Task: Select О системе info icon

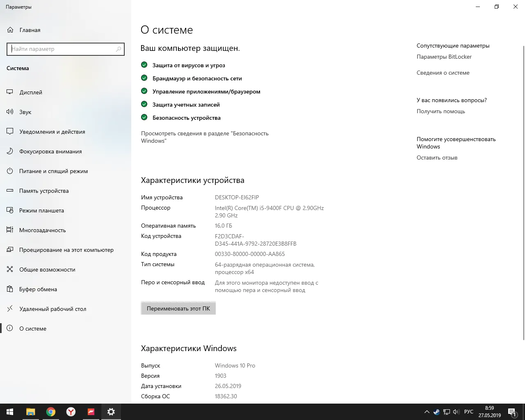Action: [10, 329]
